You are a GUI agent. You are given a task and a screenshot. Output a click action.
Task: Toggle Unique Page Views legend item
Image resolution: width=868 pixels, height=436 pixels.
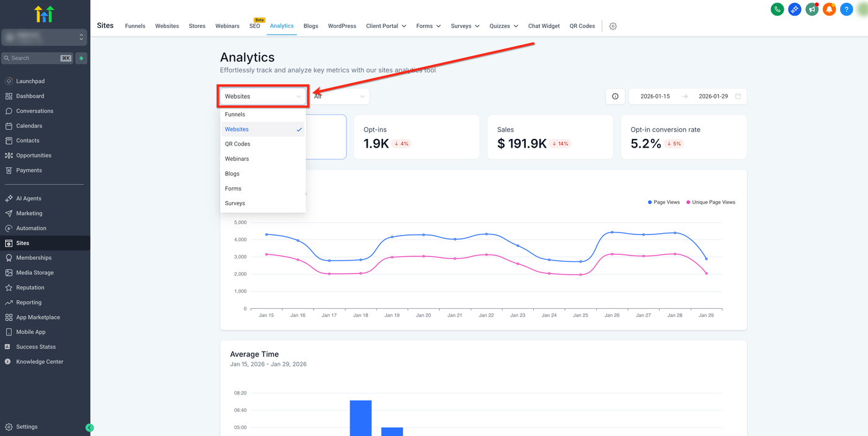pyautogui.click(x=710, y=202)
